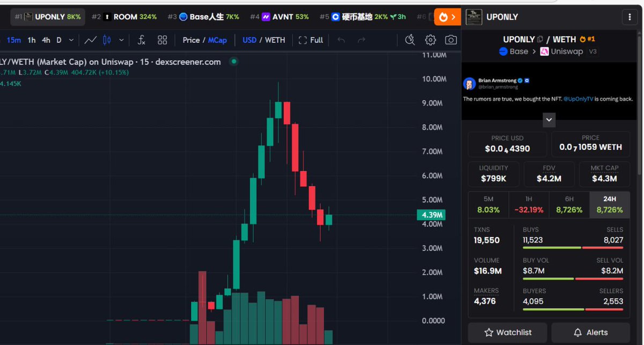Click the MKT CAP $4.3M box
The width and height of the screenshot is (644, 345).
point(605,174)
